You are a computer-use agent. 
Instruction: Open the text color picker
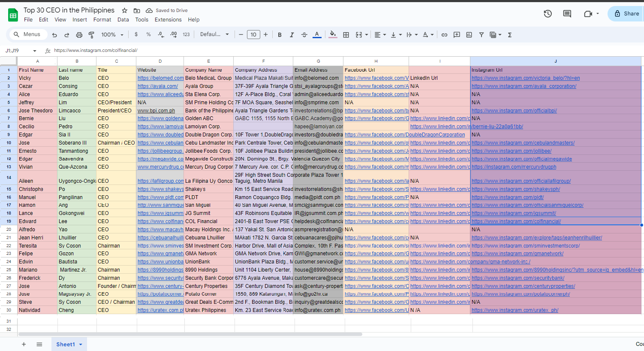[317, 35]
